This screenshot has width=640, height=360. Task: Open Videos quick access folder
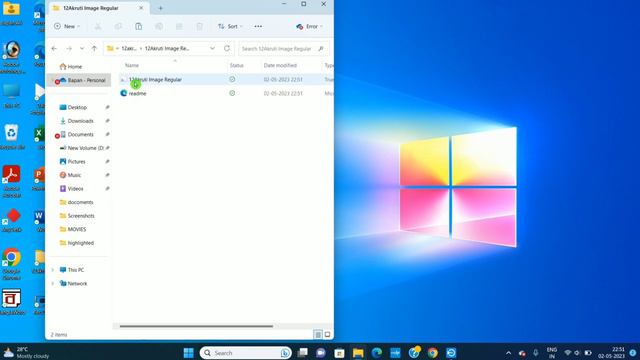[75, 189]
